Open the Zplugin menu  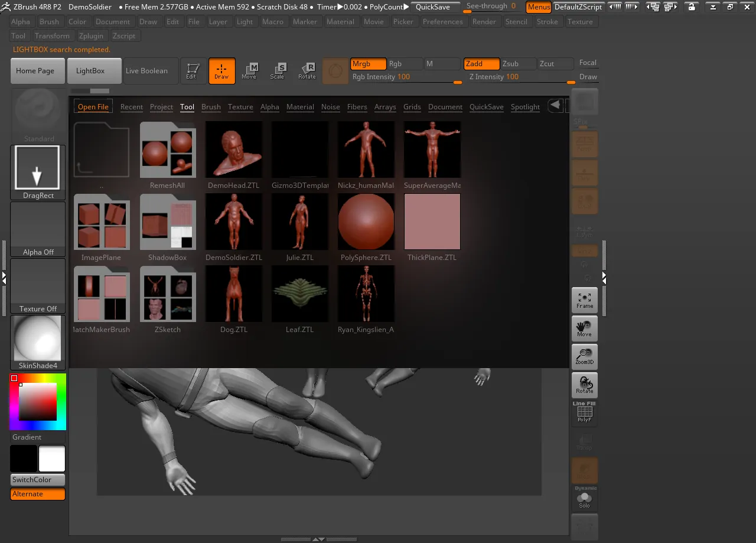92,36
